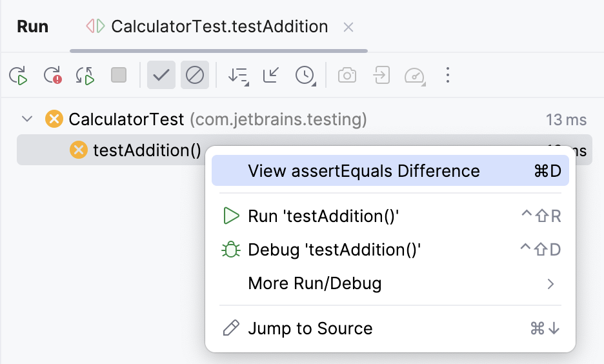Expand More Run/Debug submenu
Image resolution: width=604 pixels, height=364 pixels.
[x=314, y=283]
